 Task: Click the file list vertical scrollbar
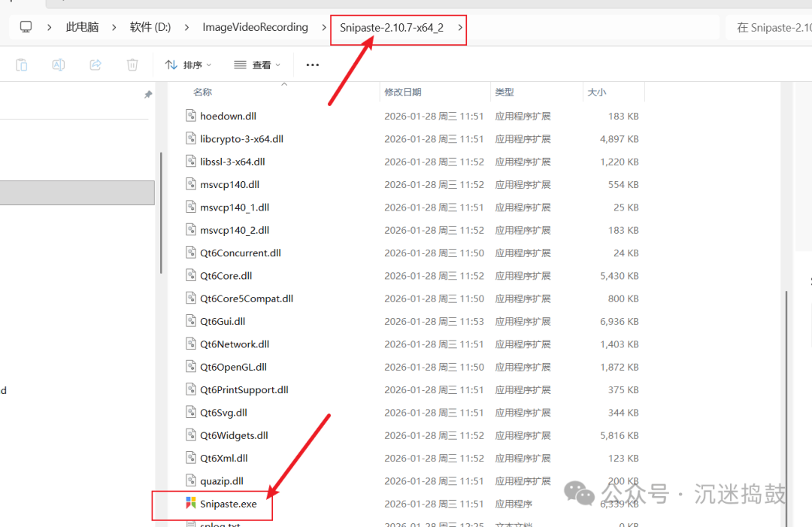(786, 376)
